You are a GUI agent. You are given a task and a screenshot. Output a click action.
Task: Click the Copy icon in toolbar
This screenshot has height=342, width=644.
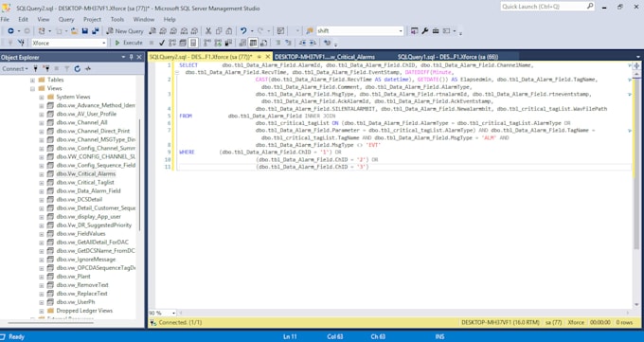point(219,31)
